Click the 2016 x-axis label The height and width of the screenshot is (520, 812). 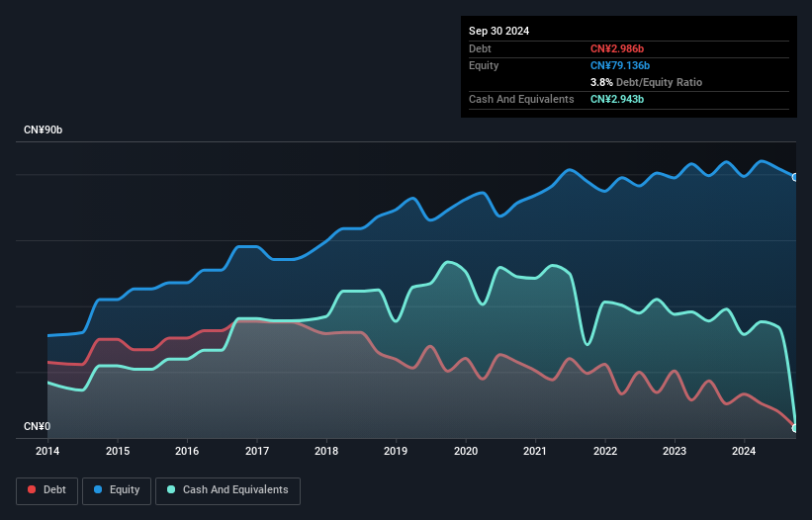point(187,451)
